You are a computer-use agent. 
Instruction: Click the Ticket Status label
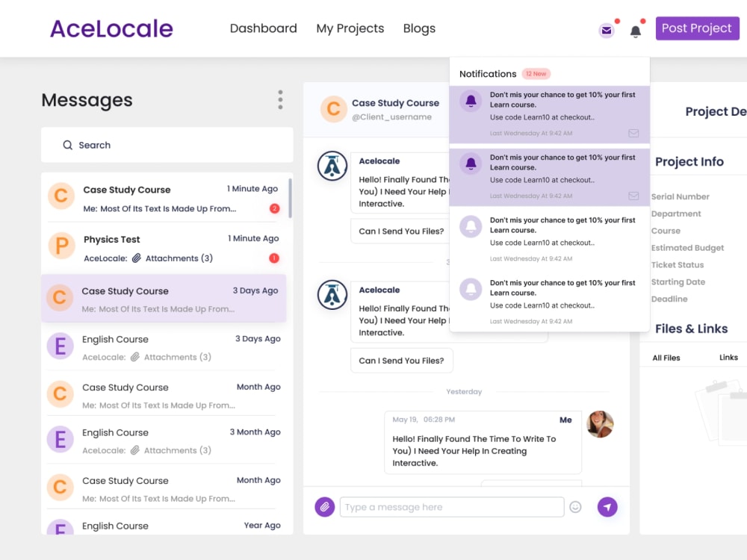[677, 265]
